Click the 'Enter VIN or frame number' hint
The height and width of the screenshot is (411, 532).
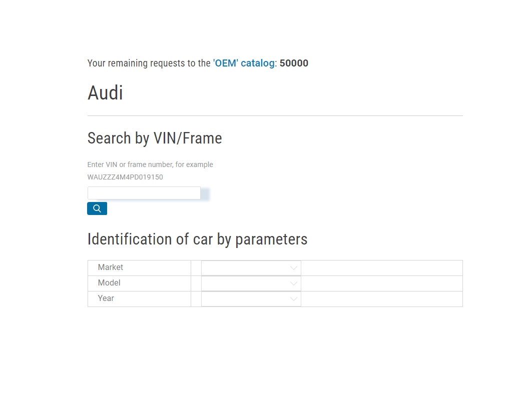(150, 164)
